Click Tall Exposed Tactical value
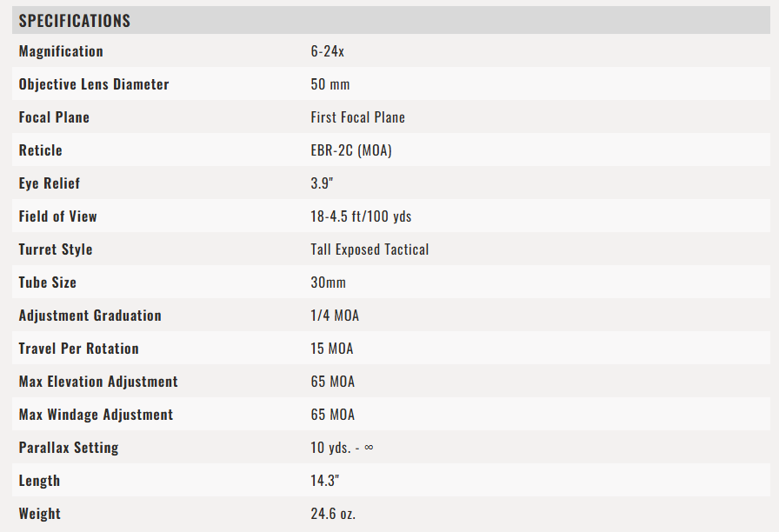Viewport: 779px width, 532px height. [x=370, y=249]
